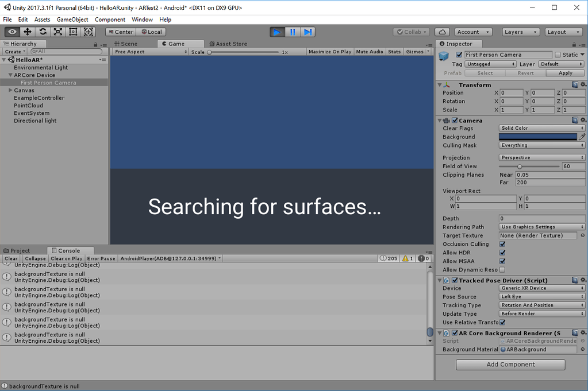Select the Rect transform tool

pyautogui.click(x=72, y=32)
